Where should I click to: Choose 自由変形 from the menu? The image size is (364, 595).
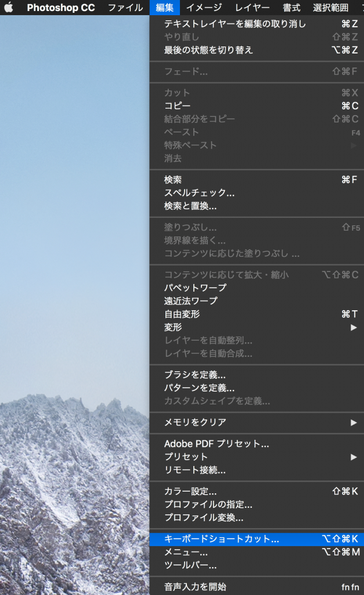[x=182, y=314]
